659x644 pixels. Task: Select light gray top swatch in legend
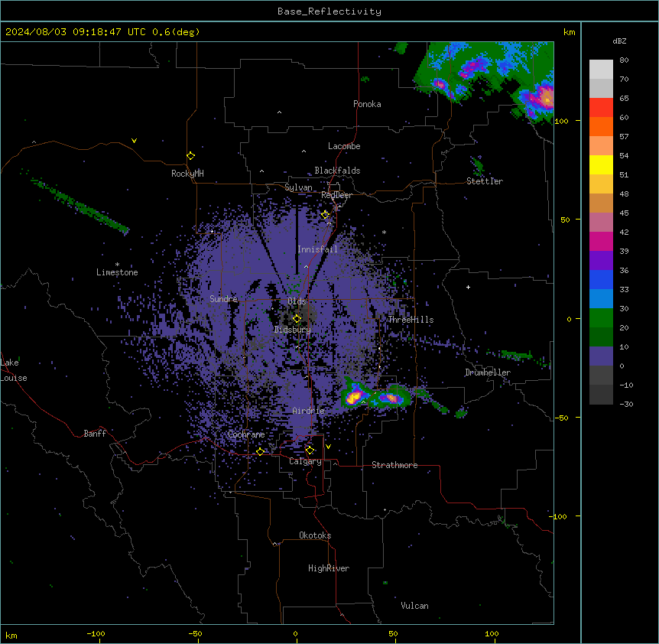tap(601, 70)
